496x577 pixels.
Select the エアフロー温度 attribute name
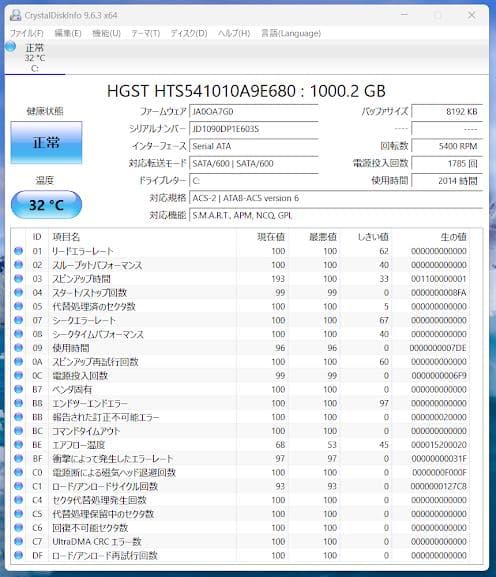click(x=79, y=445)
